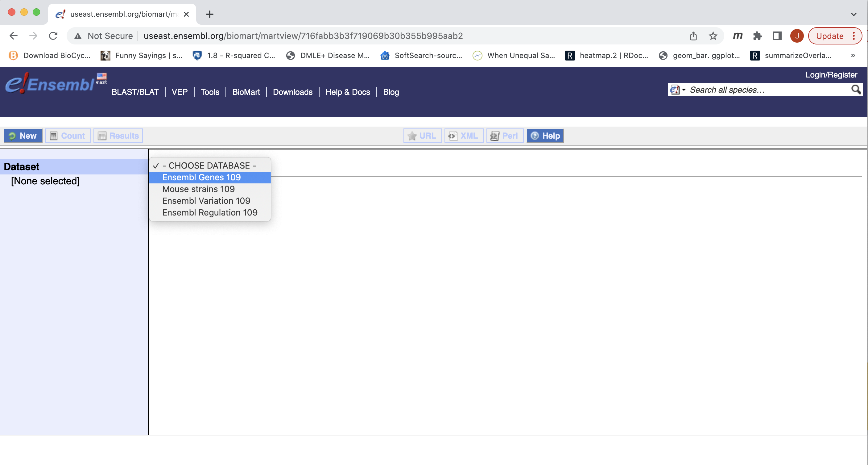Open the Extensions puzzle icon
This screenshot has width=868, height=465.
[x=758, y=36]
